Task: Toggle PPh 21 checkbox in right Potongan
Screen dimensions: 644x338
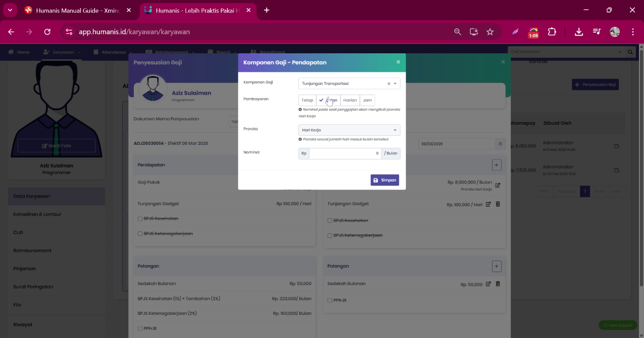Action: point(330,300)
